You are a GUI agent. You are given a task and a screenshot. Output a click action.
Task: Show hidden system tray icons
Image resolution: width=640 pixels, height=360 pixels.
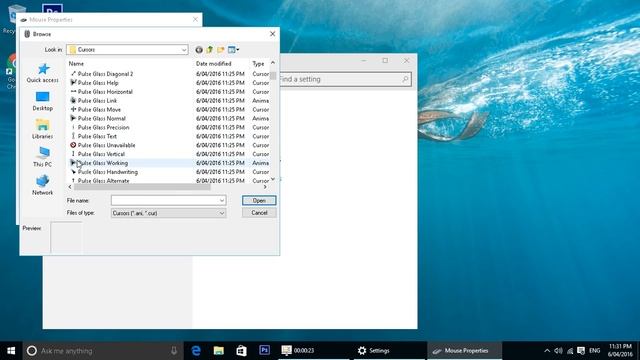547,351
